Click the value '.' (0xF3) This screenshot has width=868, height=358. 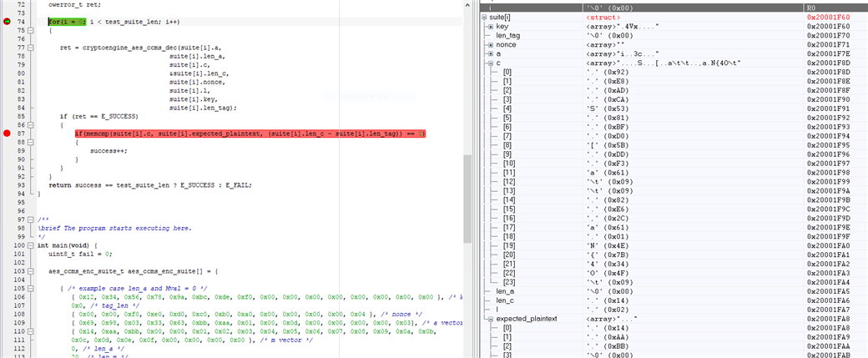coord(607,164)
